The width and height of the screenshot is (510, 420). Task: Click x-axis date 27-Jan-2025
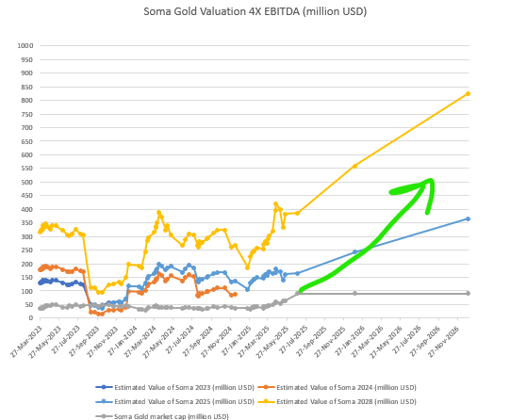coord(236,341)
